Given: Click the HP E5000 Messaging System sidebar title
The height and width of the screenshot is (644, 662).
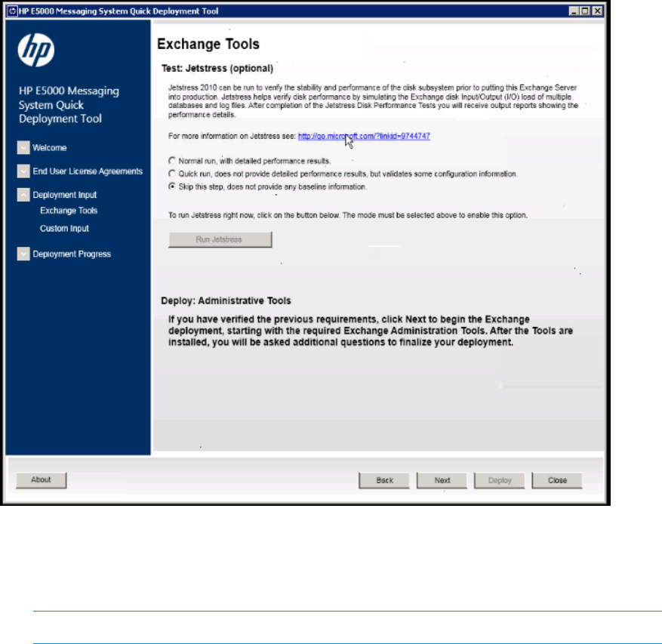Looking at the screenshot, I should point(69,105).
